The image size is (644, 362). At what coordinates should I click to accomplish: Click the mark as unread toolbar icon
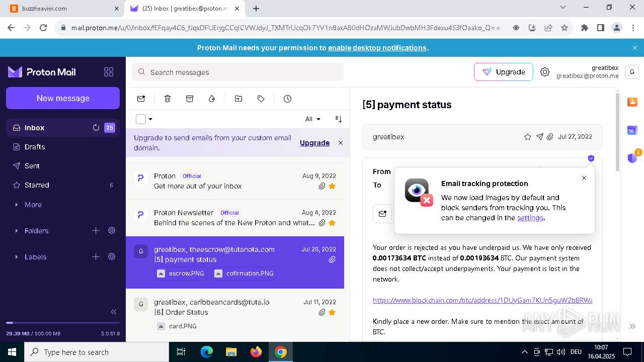141,99
